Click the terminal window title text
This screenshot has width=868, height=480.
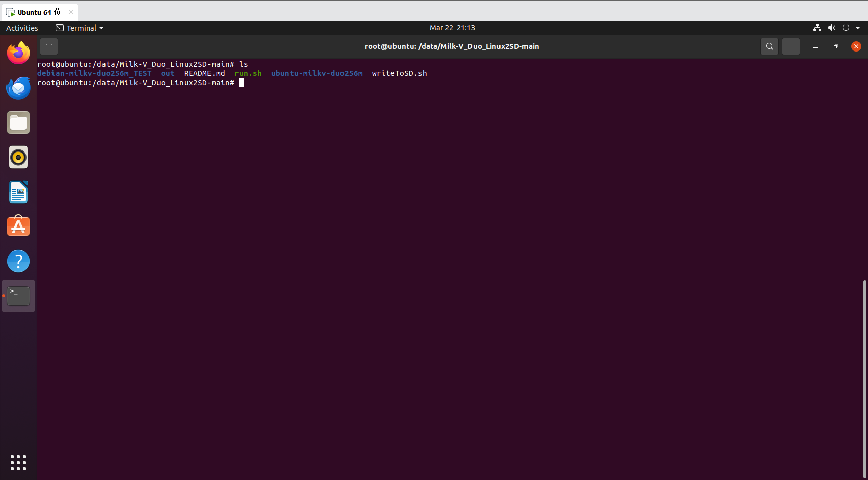(x=452, y=46)
